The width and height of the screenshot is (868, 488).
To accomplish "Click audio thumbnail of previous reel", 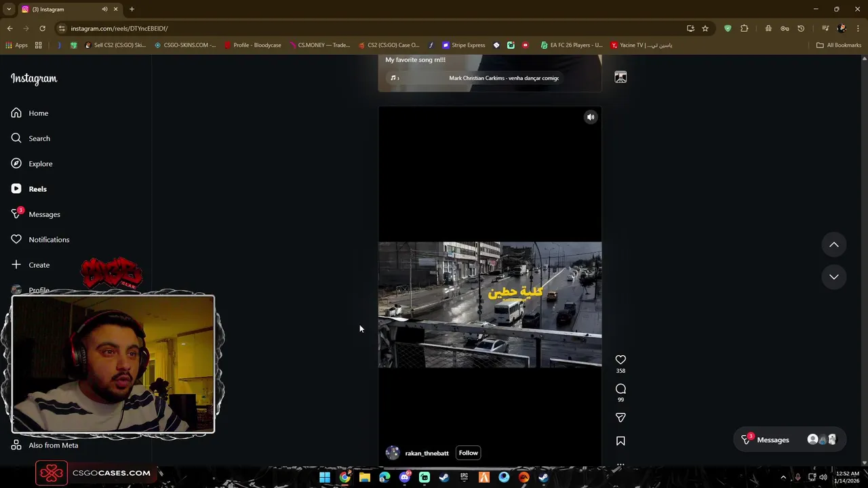I will coord(620,77).
